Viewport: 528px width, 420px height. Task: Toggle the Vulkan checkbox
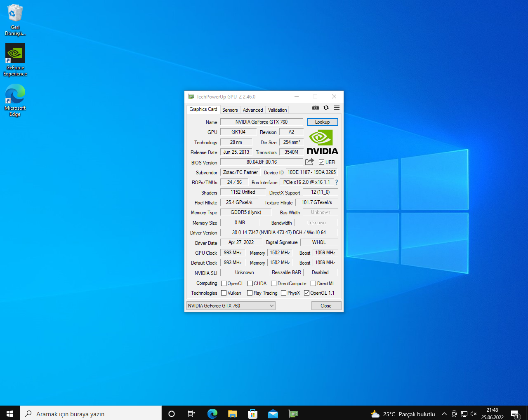pyautogui.click(x=224, y=293)
